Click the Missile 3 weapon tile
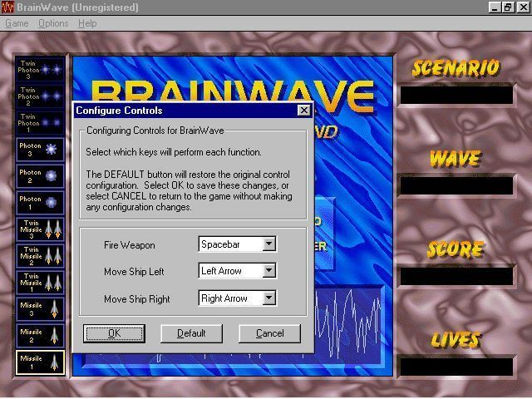This screenshot has width=532, height=399. 40,308
